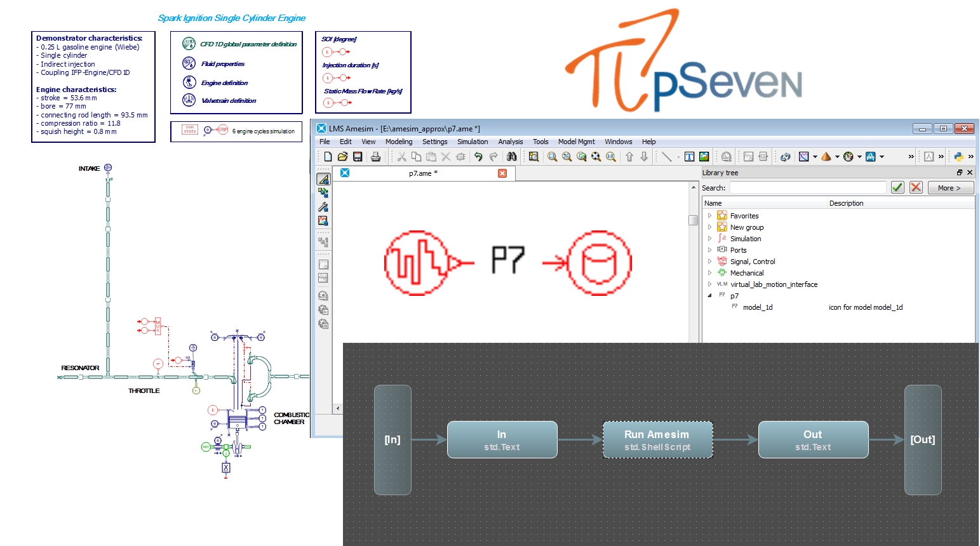The height and width of the screenshot is (546, 980).
Task: Clear search with the red X icon
Action: tap(916, 187)
